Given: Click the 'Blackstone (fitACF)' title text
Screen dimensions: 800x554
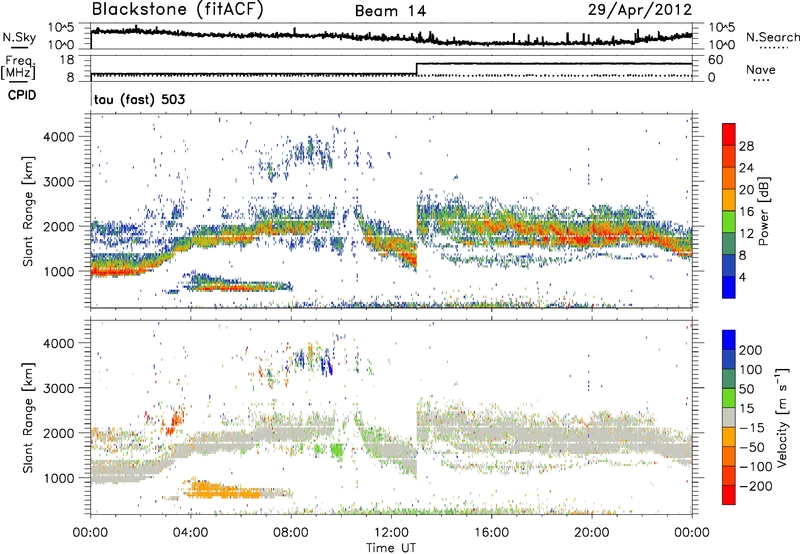Looking at the screenshot, I should pyautogui.click(x=178, y=10).
